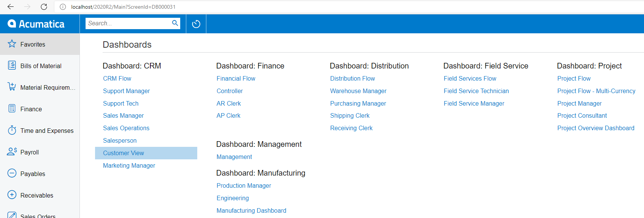The height and width of the screenshot is (218, 644).
Task: Open the AR Clerk dashboard
Action: click(x=229, y=103)
